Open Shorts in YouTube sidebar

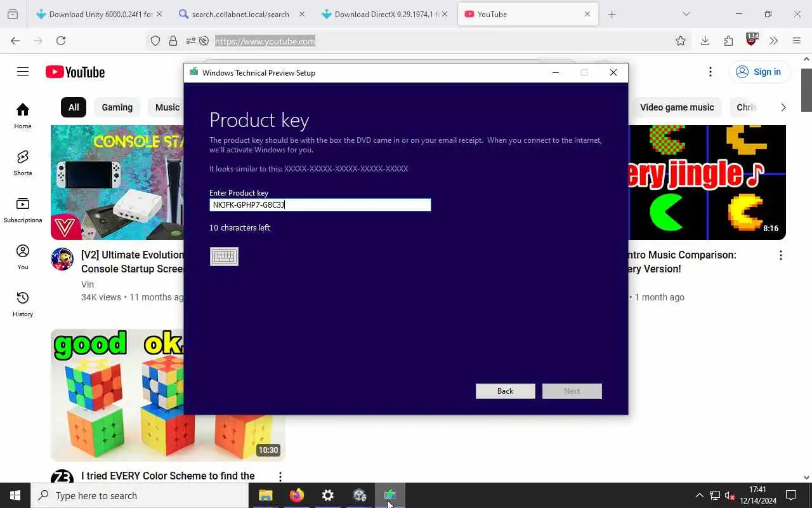pyautogui.click(x=23, y=163)
